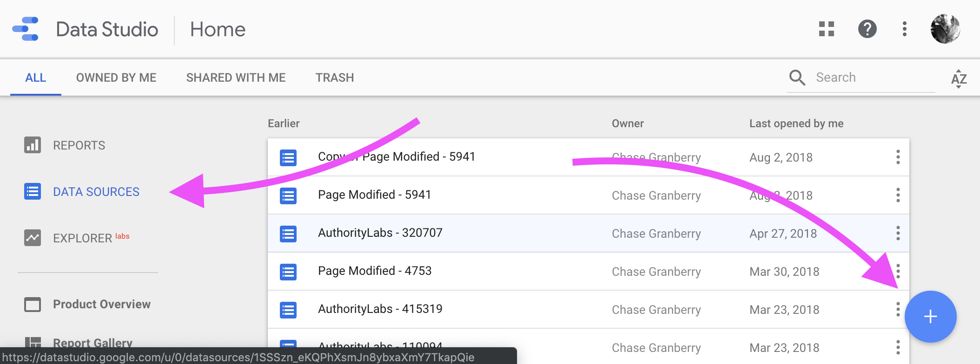The height and width of the screenshot is (364, 980).
Task: Select the All tab
Action: [36, 78]
